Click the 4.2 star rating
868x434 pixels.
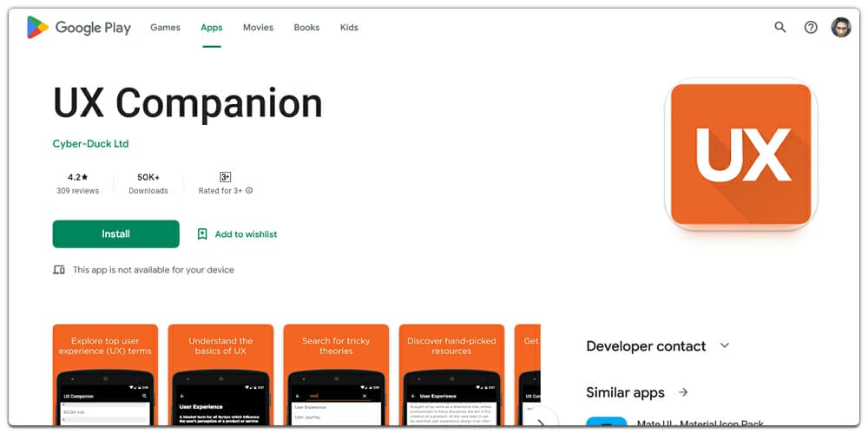click(77, 177)
